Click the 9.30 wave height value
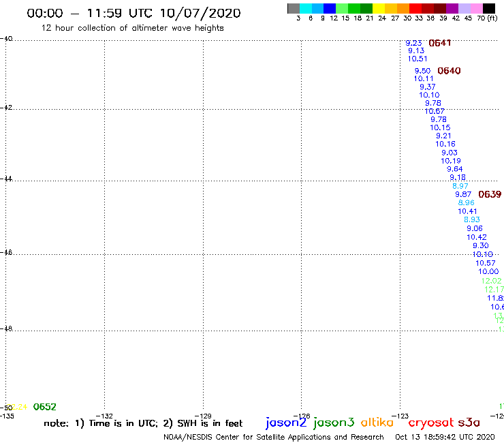Viewport: 504px width, 443px height. point(481,246)
